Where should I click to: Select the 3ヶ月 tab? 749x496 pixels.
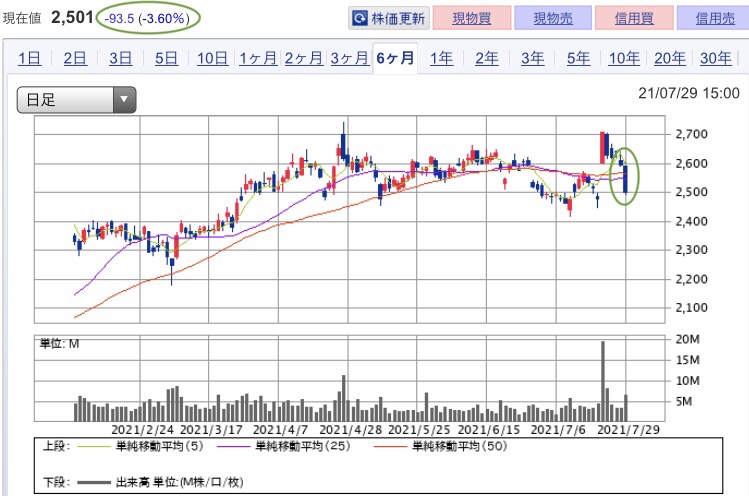(x=348, y=58)
